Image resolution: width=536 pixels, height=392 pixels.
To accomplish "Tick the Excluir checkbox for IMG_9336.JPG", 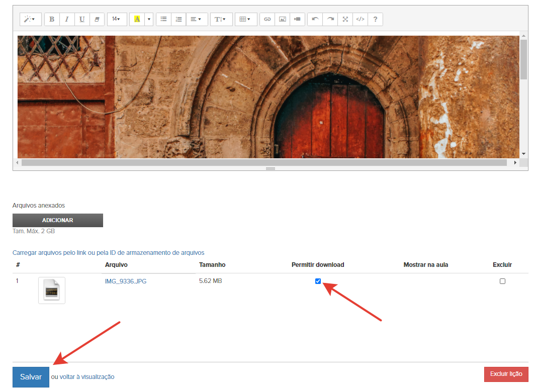I will [x=502, y=281].
